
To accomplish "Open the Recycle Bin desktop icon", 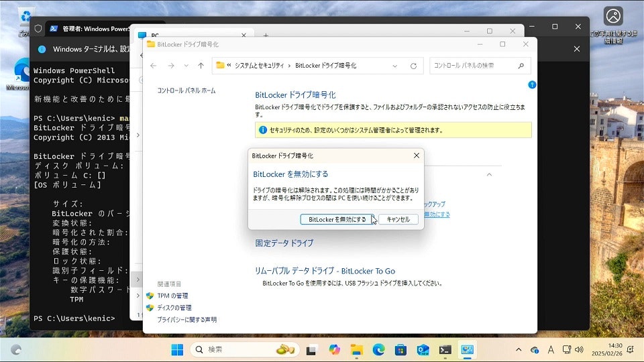I will click(26, 19).
